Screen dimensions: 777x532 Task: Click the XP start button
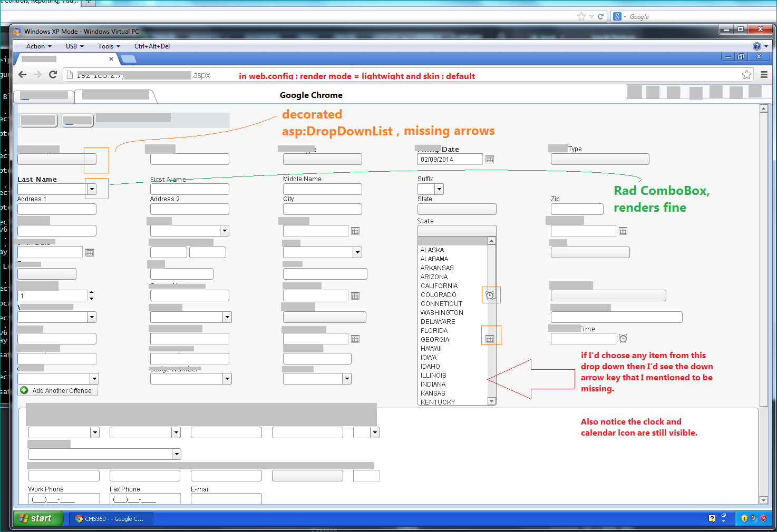[x=38, y=518]
